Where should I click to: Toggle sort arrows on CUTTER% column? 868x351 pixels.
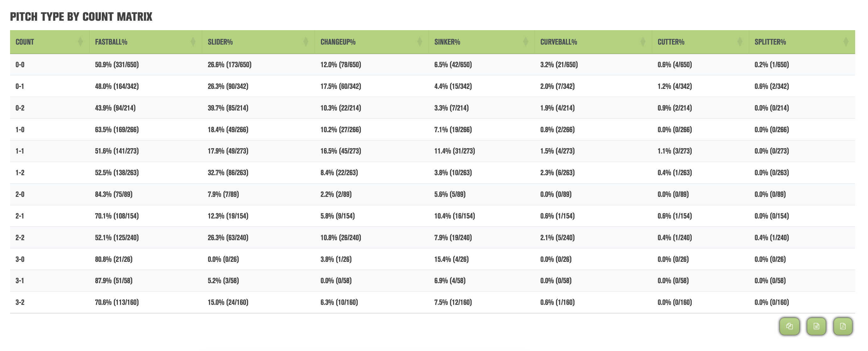click(x=739, y=42)
